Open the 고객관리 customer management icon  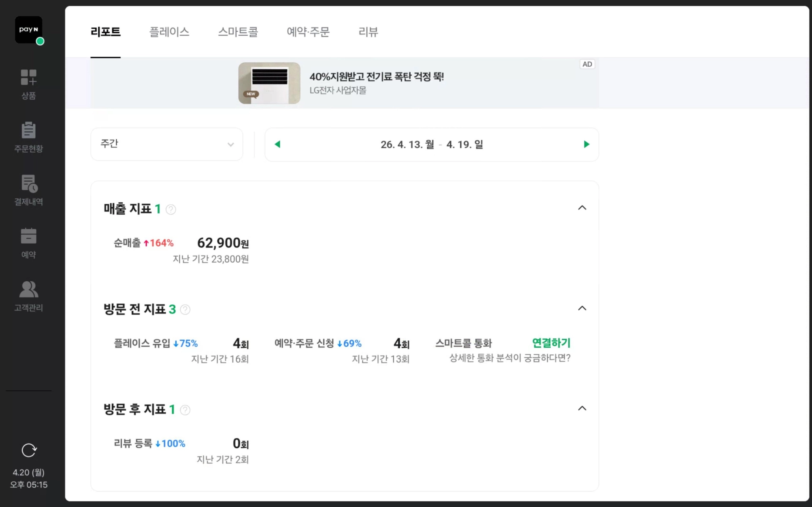click(x=29, y=290)
